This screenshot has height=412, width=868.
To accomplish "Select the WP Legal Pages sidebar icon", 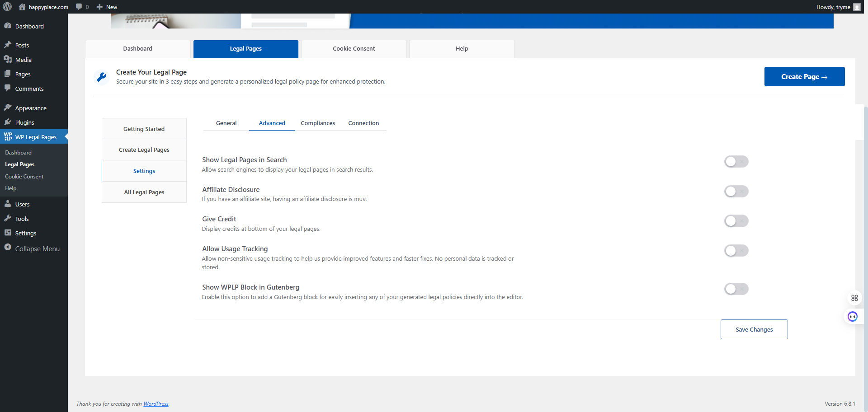I will tap(8, 136).
